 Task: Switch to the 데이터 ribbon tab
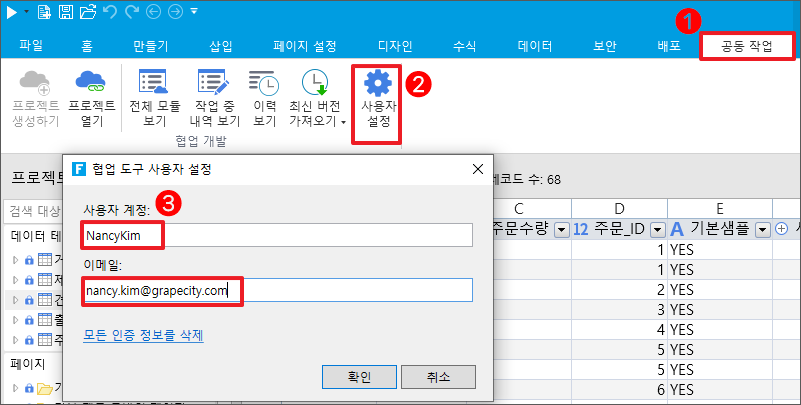click(x=535, y=46)
